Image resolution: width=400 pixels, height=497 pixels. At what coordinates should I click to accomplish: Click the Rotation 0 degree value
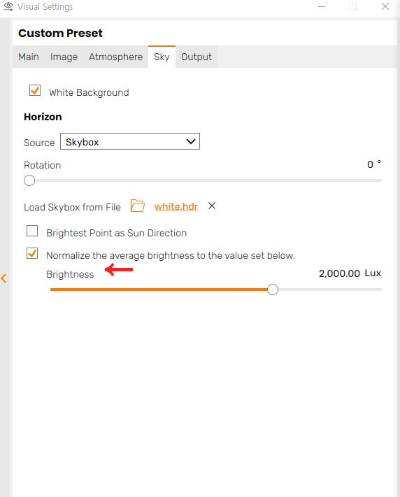tap(370, 165)
